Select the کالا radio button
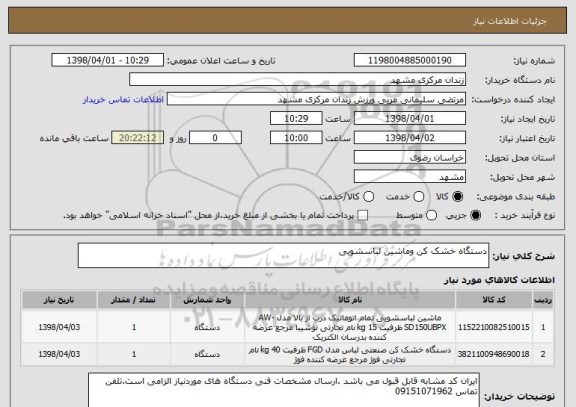 (x=457, y=197)
